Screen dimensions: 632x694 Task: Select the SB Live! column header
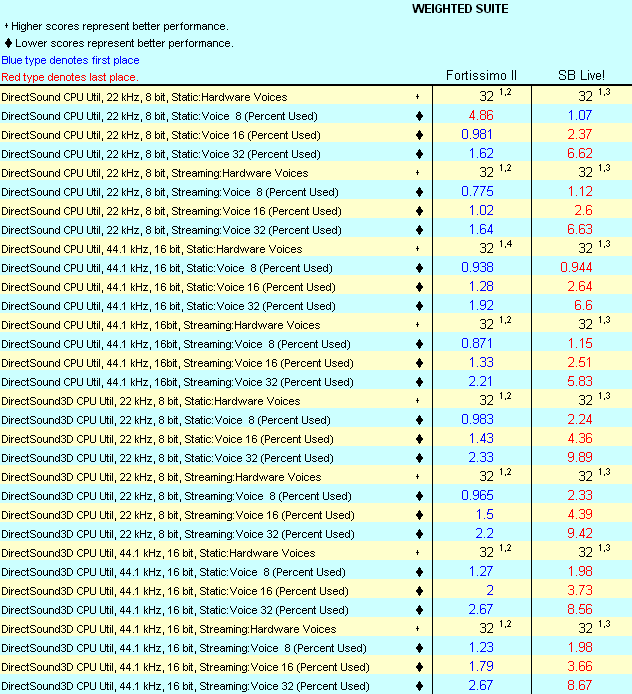point(581,76)
